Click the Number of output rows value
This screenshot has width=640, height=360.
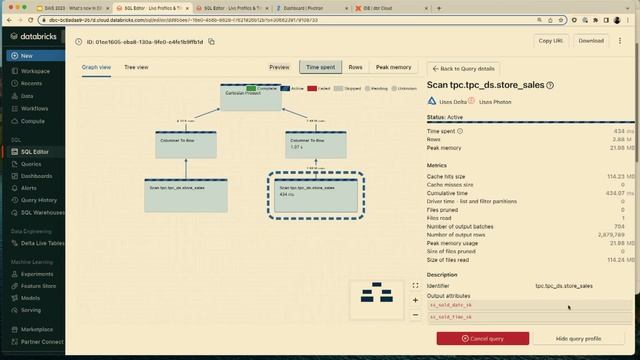(611, 235)
